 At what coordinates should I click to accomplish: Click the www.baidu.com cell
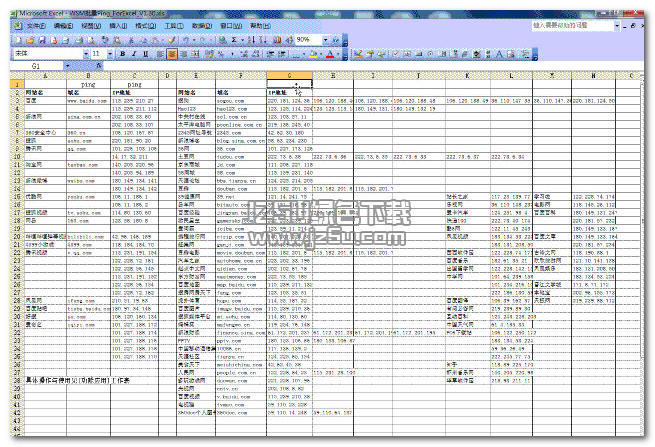tap(88, 100)
